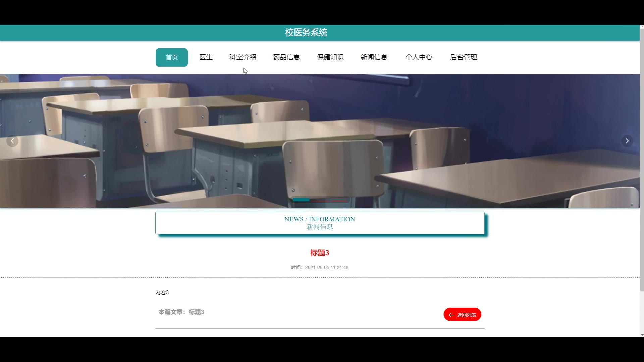Click the scrollbar up arrow
The height and width of the screenshot is (362, 644).
pos(642,27)
